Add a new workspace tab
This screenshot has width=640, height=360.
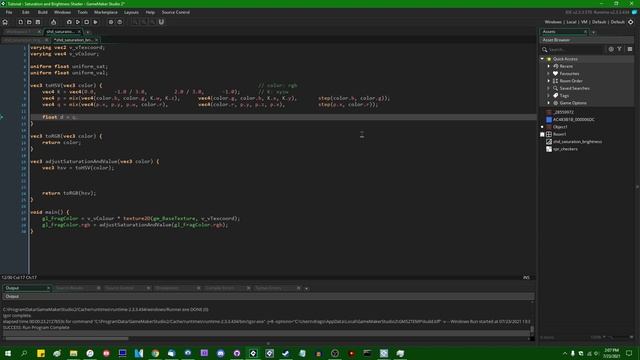[x=88, y=32]
